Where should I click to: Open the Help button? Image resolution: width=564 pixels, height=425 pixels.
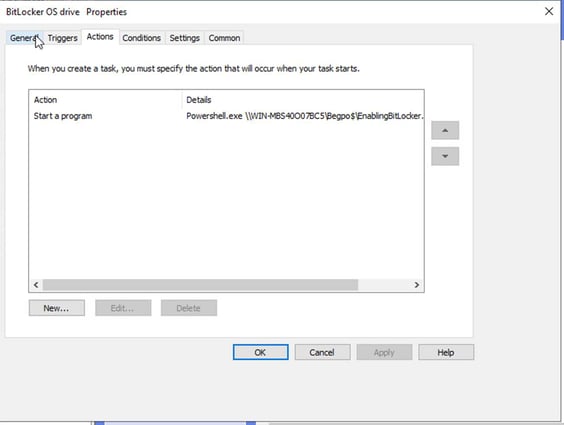point(446,352)
